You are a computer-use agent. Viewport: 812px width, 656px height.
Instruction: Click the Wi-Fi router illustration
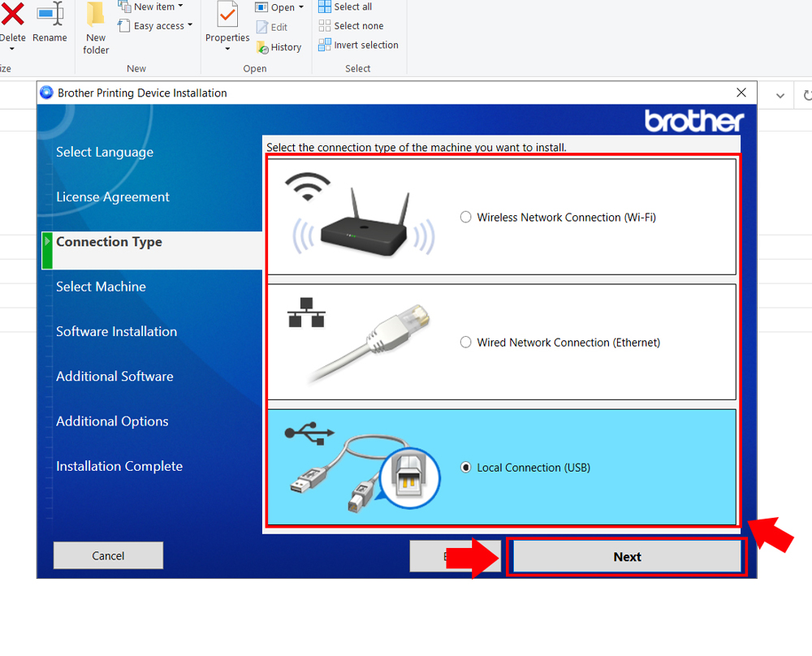pos(364,222)
